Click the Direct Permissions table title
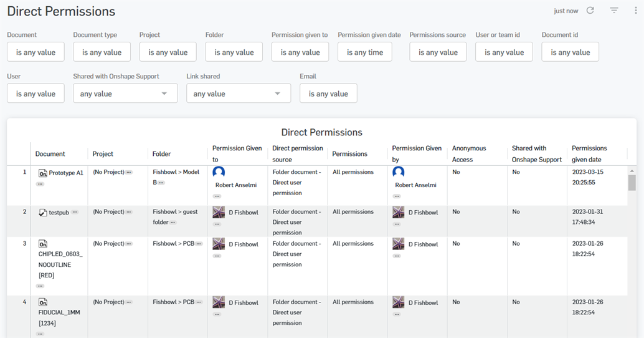This screenshot has width=644, height=338. pos(321,132)
